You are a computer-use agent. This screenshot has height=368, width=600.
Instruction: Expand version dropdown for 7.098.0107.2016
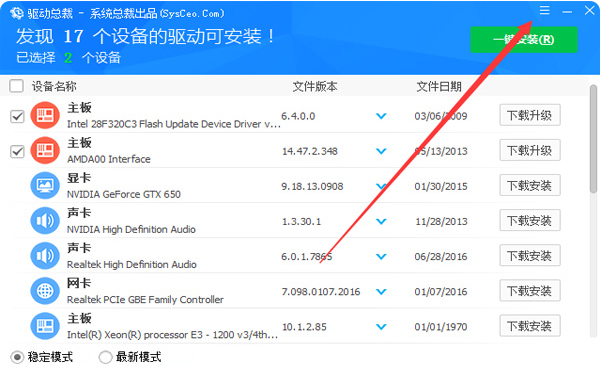coord(381,292)
